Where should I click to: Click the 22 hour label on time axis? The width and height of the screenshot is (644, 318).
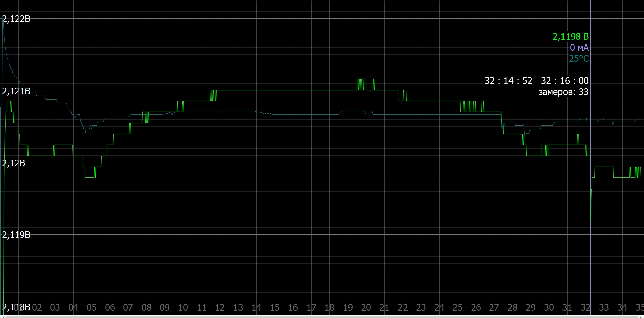pyautogui.click(x=402, y=307)
